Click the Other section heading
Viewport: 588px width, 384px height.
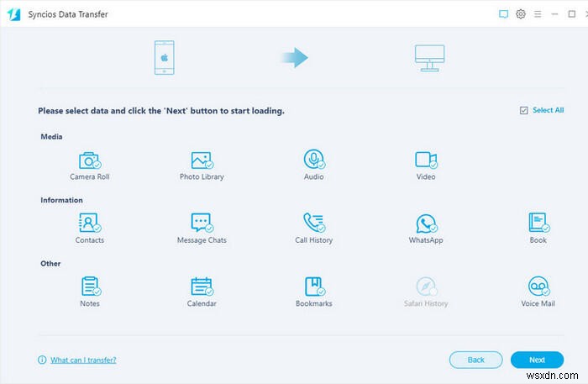coord(50,263)
